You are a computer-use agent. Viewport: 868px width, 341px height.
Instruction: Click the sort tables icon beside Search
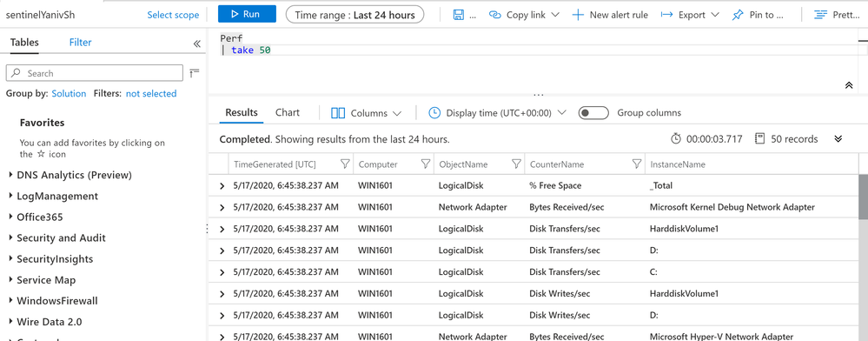pyautogui.click(x=194, y=72)
